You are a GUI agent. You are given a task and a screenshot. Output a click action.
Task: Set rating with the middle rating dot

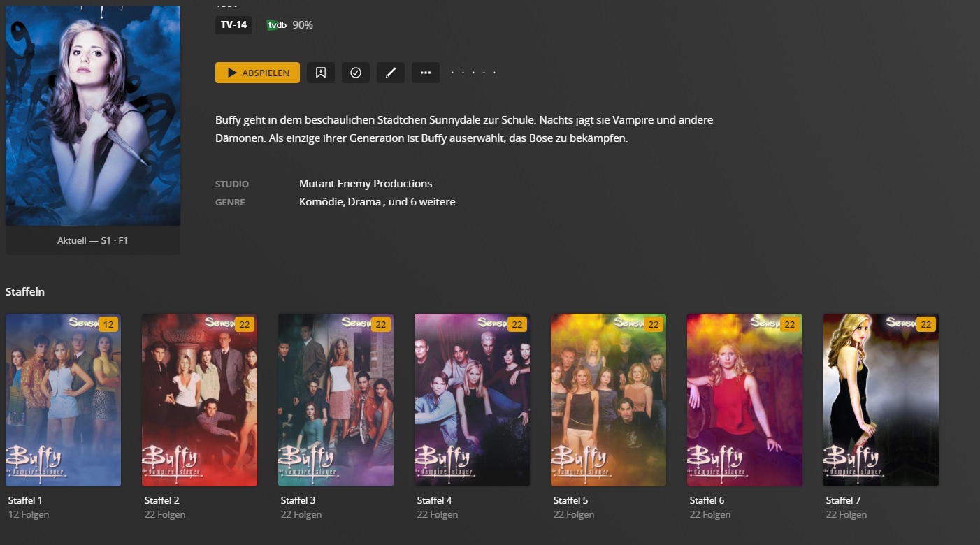click(474, 73)
